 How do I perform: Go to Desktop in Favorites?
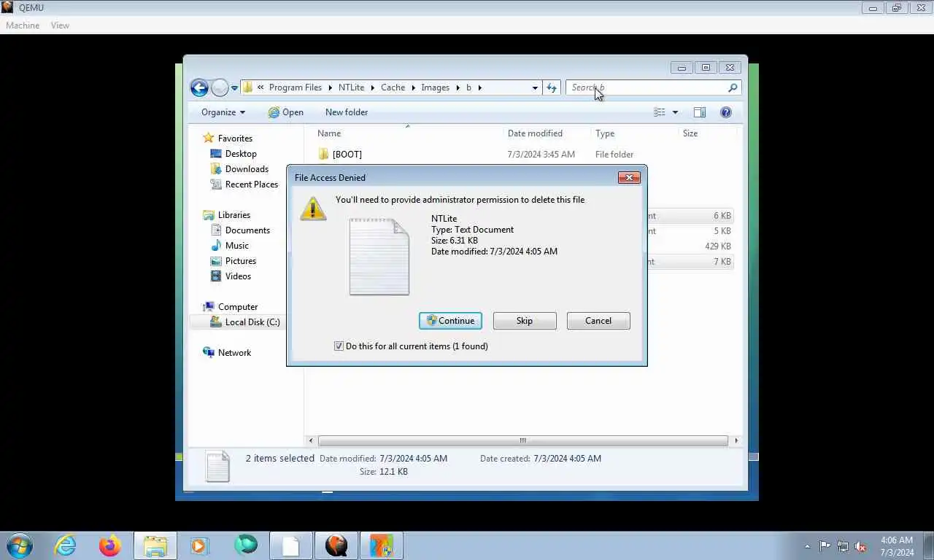click(x=241, y=154)
